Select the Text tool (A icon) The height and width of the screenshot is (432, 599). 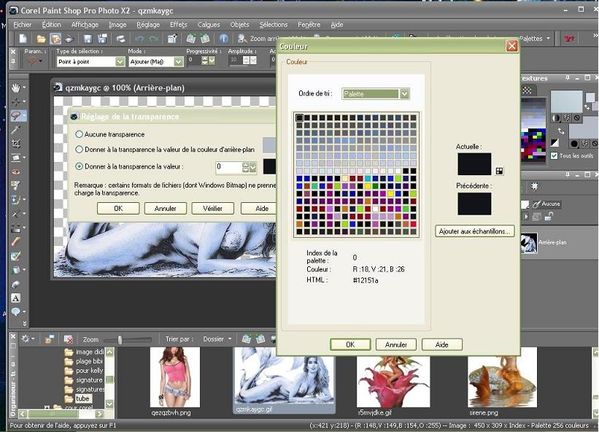(15, 298)
